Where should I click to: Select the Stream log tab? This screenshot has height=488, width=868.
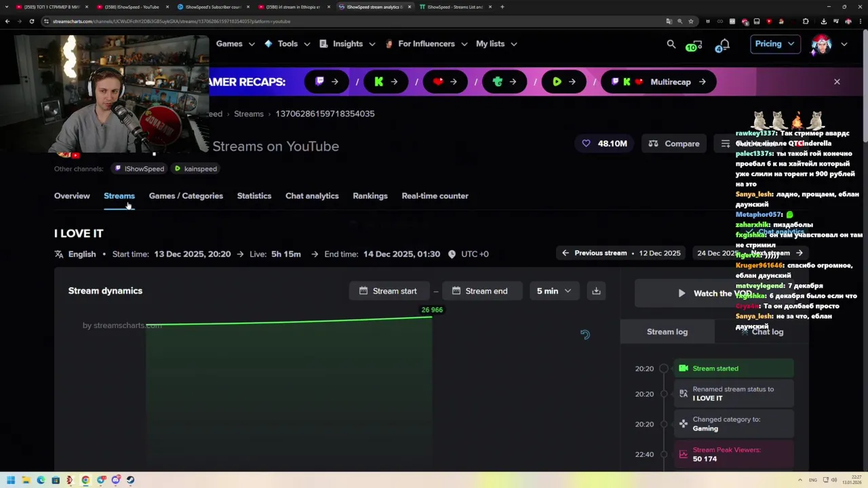pyautogui.click(x=667, y=331)
